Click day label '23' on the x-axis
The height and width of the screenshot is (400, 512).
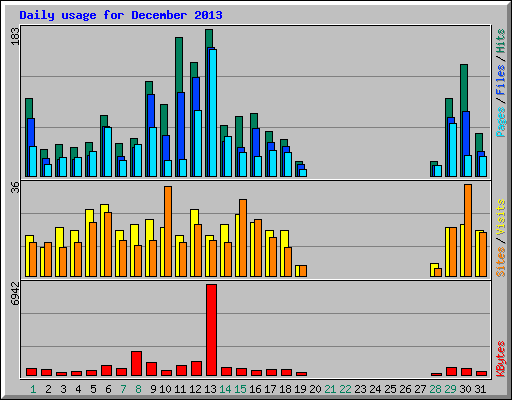360,389
